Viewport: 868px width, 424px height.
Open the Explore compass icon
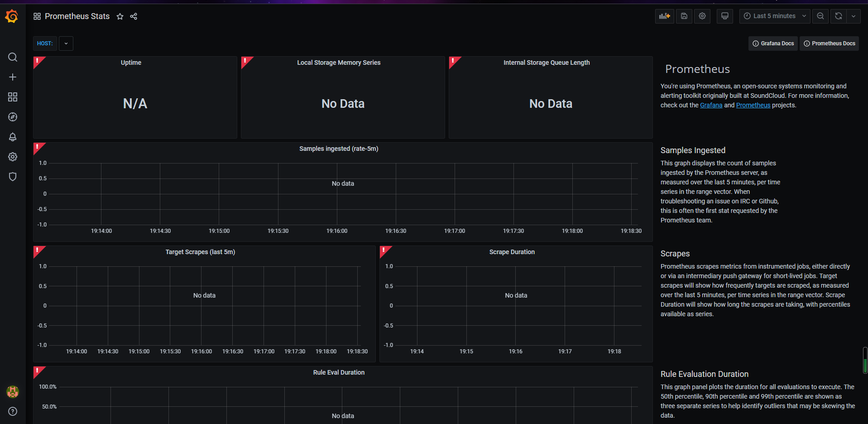point(13,117)
